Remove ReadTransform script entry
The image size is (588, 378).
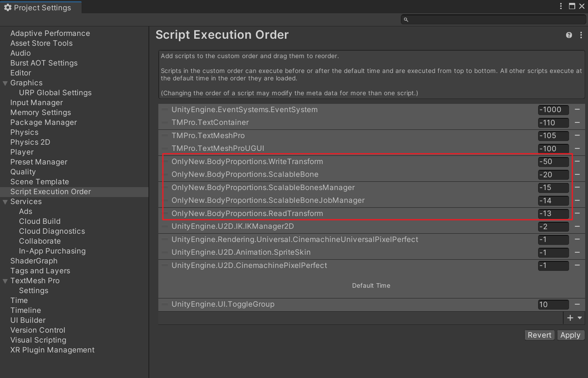tap(577, 213)
